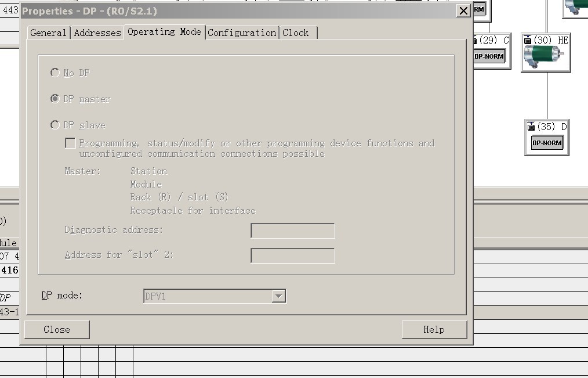This screenshot has height=378, width=588.
Task: Select the partially visible encoder at top right
Action: tap(576, 6)
